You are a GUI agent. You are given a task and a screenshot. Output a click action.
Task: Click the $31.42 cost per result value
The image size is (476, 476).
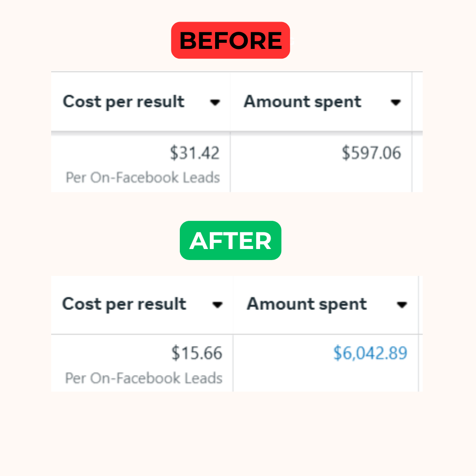point(195,153)
